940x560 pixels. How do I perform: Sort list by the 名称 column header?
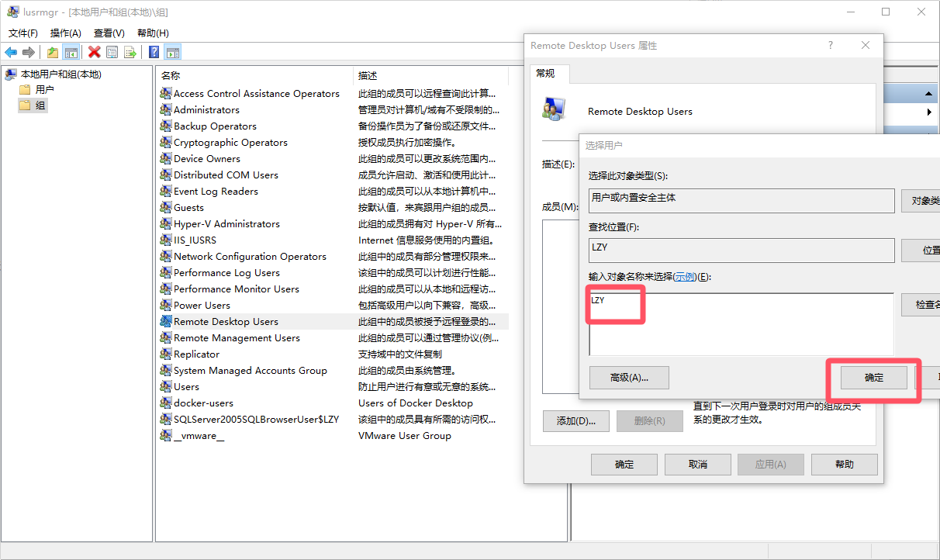point(254,75)
